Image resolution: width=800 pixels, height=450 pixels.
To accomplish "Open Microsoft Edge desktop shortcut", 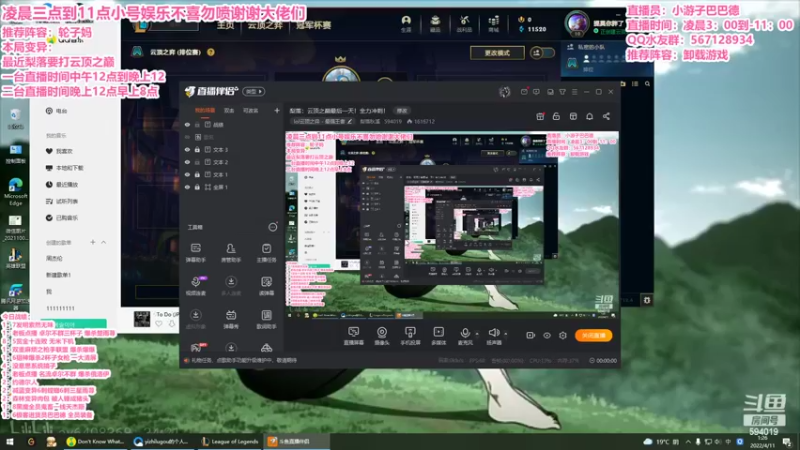I will (15, 191).
